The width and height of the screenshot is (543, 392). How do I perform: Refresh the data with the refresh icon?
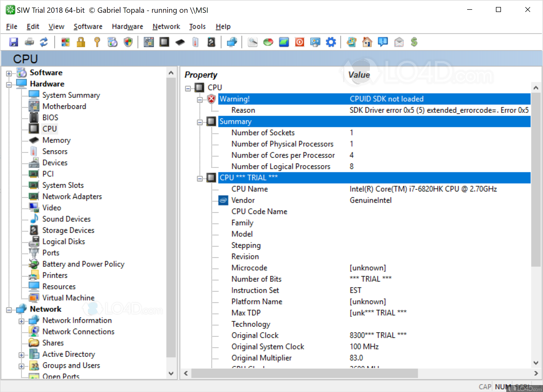coord(44,42)
